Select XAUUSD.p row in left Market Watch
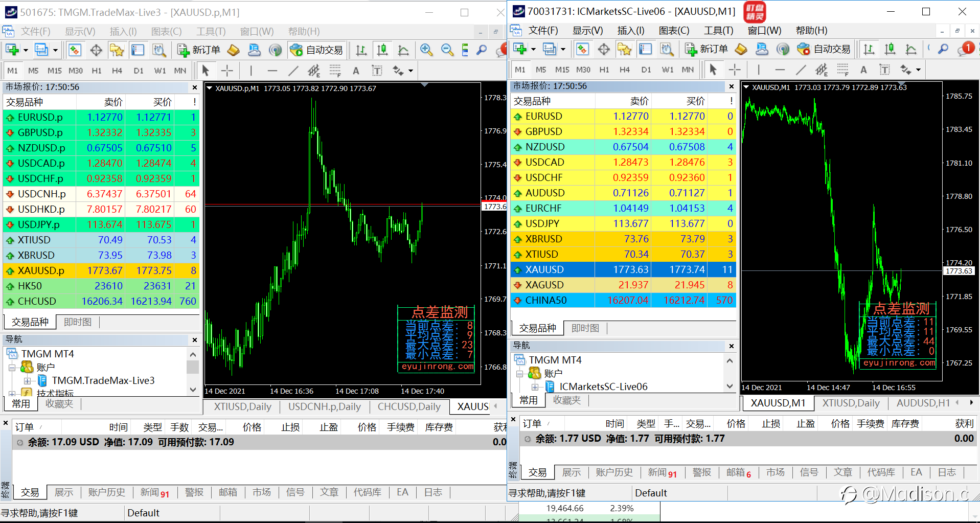This screenshot has width=980, height=523. (101, 270)
